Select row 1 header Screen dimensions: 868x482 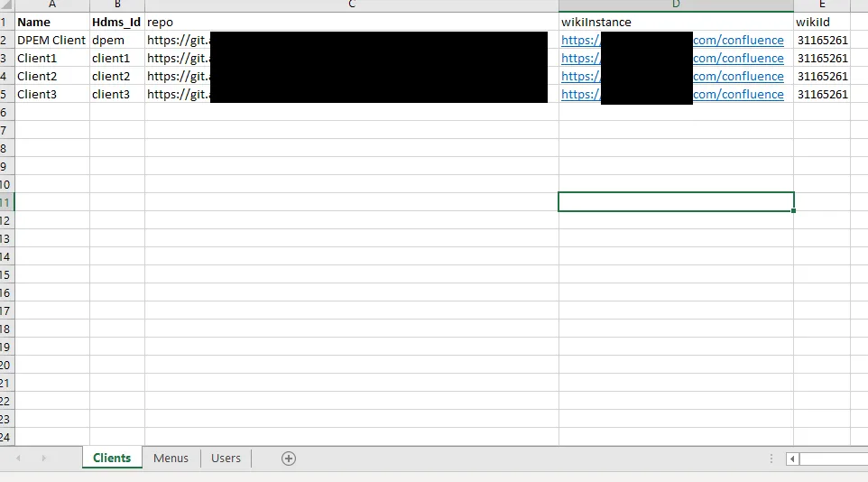(x=6, y=23)
